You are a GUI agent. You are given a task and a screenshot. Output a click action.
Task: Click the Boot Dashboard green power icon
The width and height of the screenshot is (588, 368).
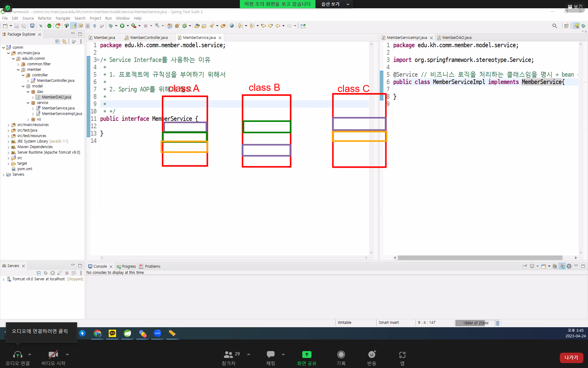pyautogui.click(x=49, y=26)
